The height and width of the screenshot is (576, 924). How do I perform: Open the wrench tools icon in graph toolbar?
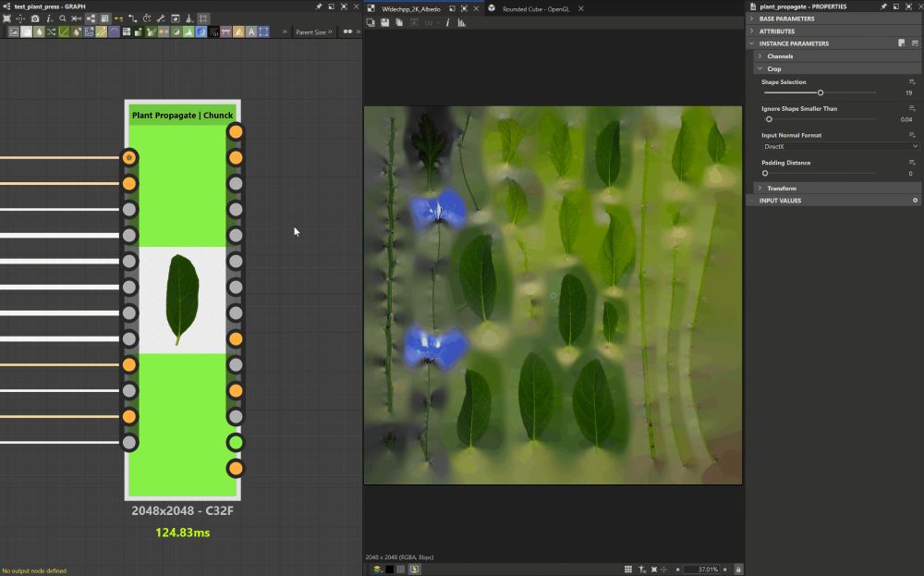pos(161,18)
